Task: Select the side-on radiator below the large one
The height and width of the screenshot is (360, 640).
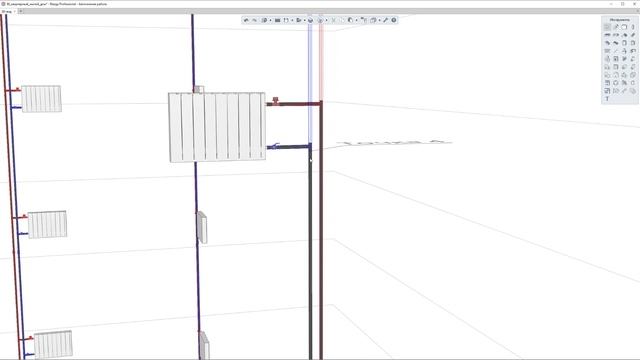Action: tap(202, 227)
